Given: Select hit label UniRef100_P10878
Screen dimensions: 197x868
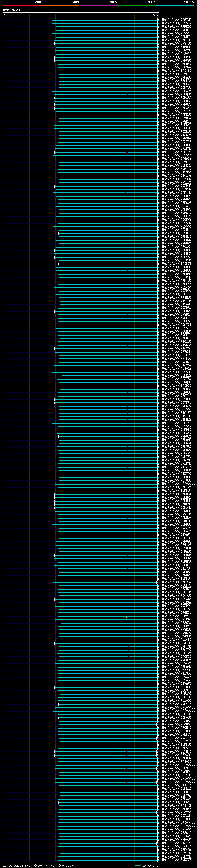Looking at the screenshot, I should 177,565.
